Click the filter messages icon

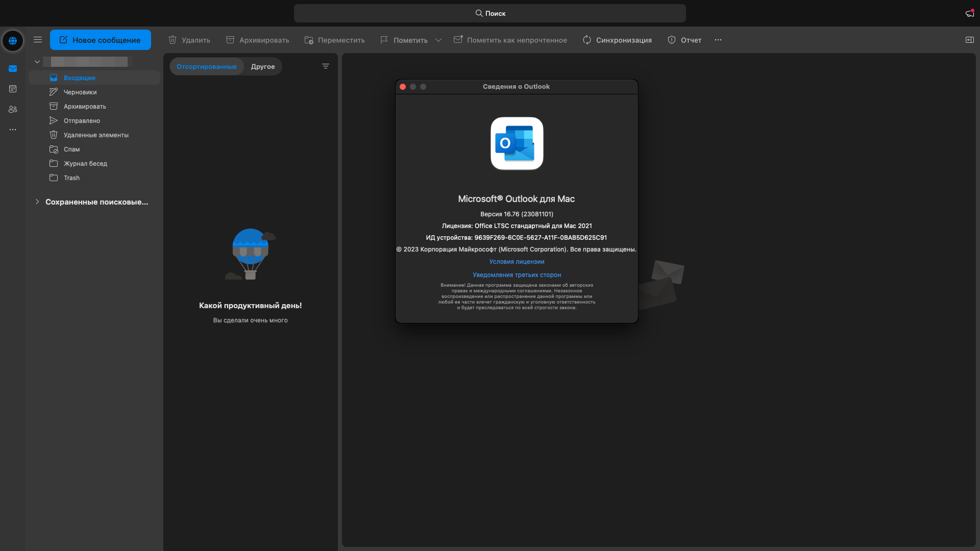[x=326, y=66]
